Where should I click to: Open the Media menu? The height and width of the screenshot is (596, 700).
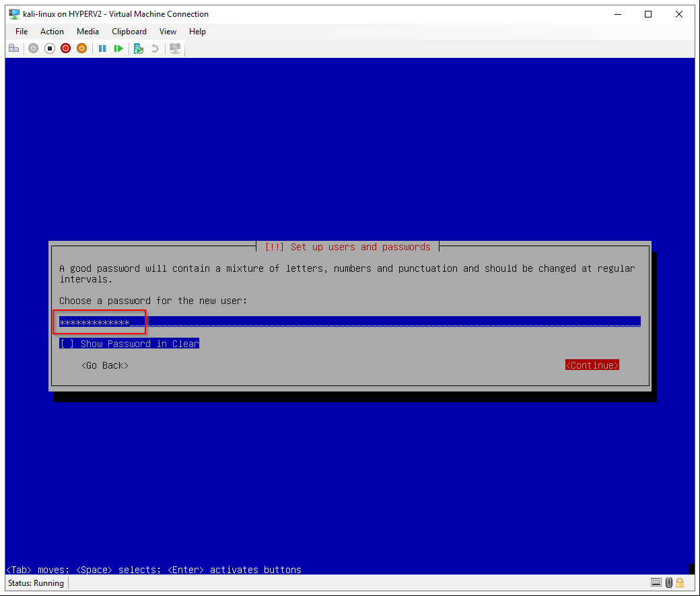click(x=87, y=32)
